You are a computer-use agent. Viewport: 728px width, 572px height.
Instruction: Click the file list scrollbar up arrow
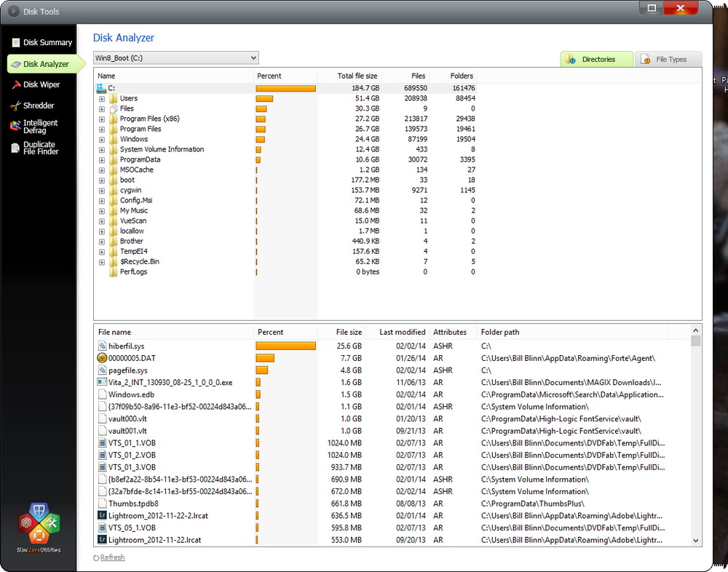(x=695, y=330)
